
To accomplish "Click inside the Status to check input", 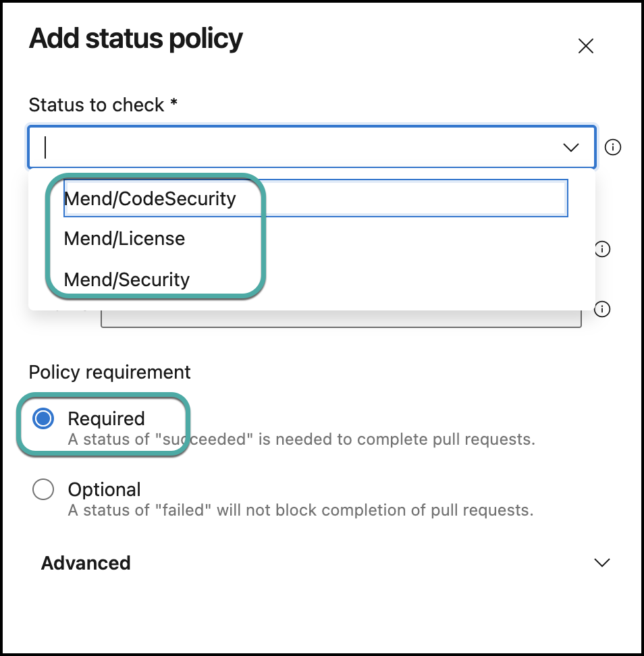I will point(297,147).
